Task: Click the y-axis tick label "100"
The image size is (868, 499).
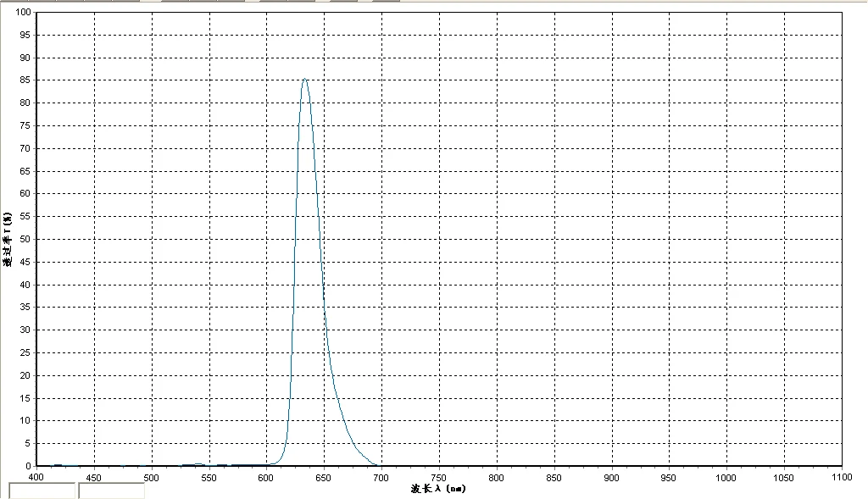Action: tap(23, 12)
